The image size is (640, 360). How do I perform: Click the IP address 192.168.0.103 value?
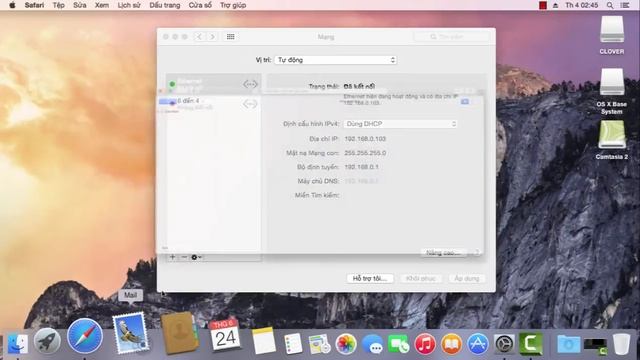[365, 139]
